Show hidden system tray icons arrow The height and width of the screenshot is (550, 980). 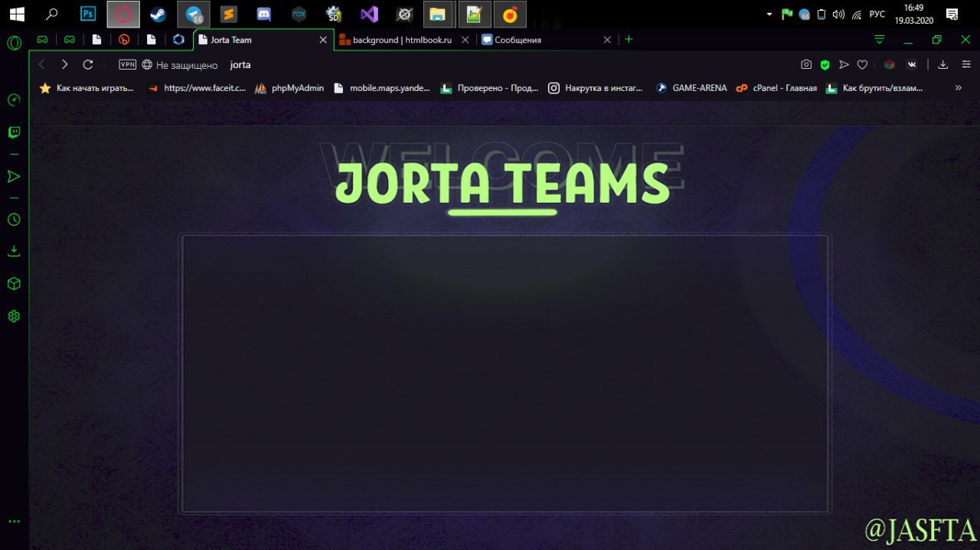click(769, 14)
